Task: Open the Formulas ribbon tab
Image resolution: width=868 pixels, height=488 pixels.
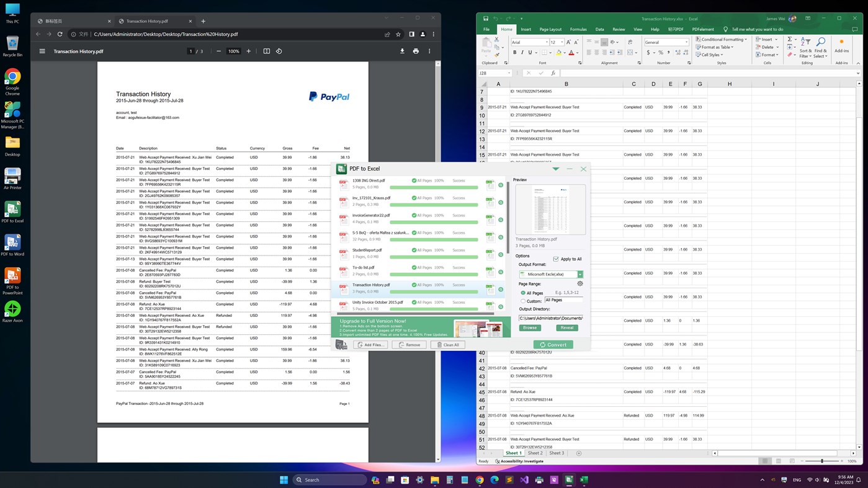Action: pos(578,29)
